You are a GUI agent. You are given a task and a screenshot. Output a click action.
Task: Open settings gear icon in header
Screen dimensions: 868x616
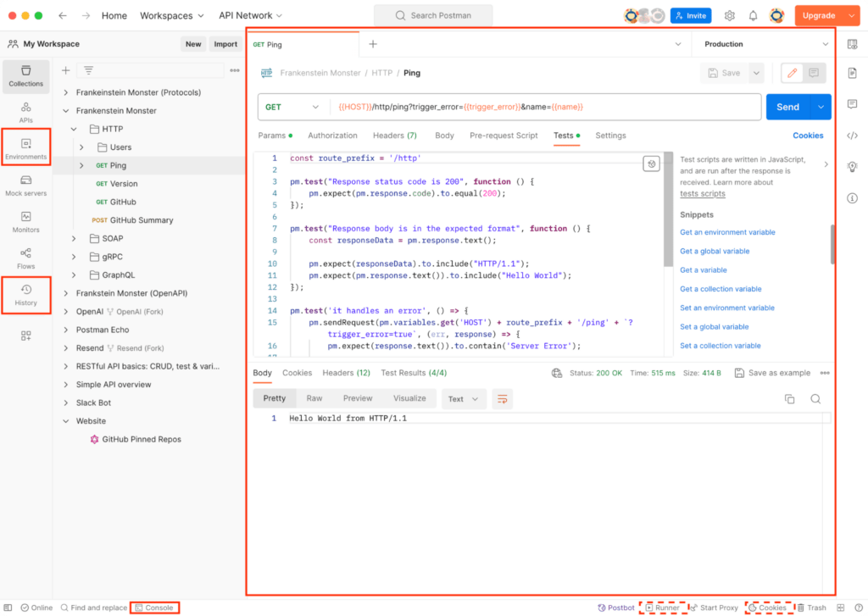point(730,15)
